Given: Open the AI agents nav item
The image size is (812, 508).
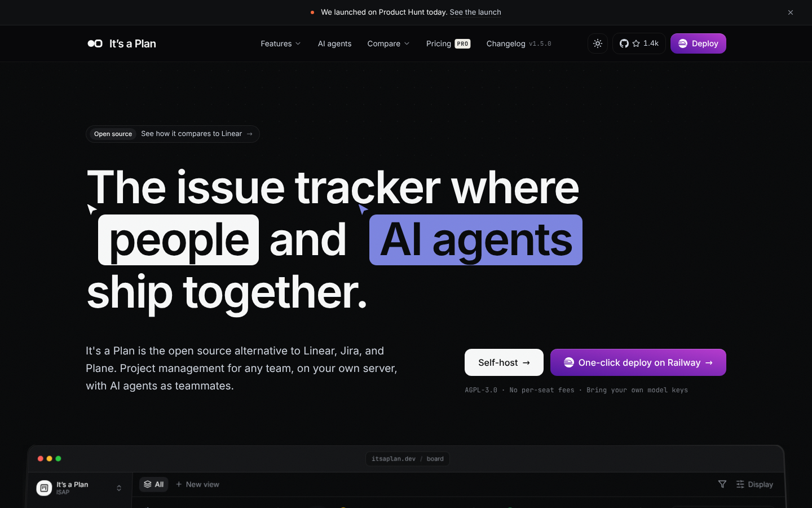Looking at the screenshot, I should pyautogui.click(x=334, y=43).
